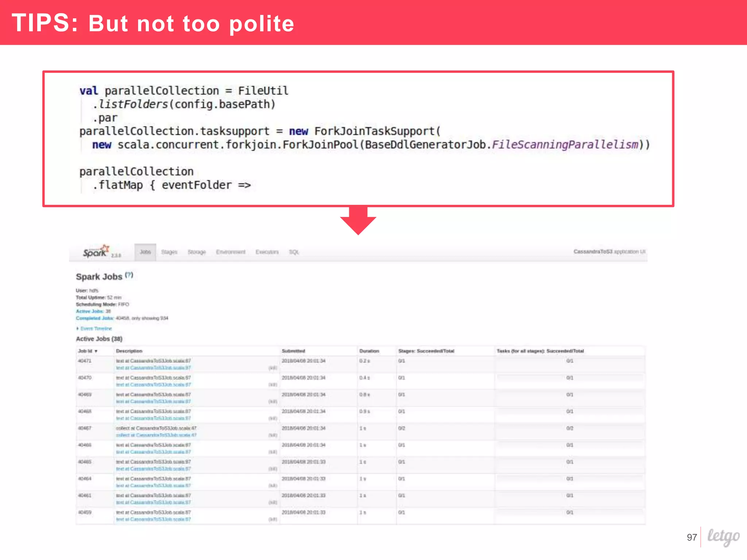This screenshot has height=560, width=747.
Task: Kill job 40459 via its kill link
Action: click(272, 519)
